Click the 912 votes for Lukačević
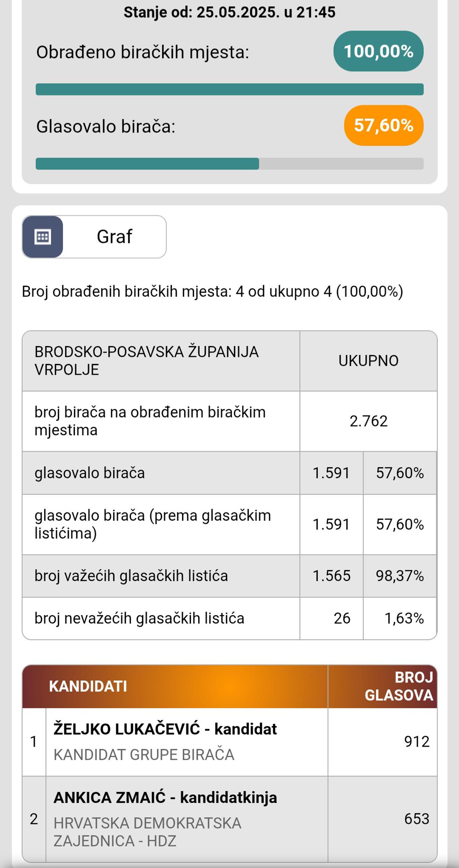This screenshot has height=868, width=459. 417,742
